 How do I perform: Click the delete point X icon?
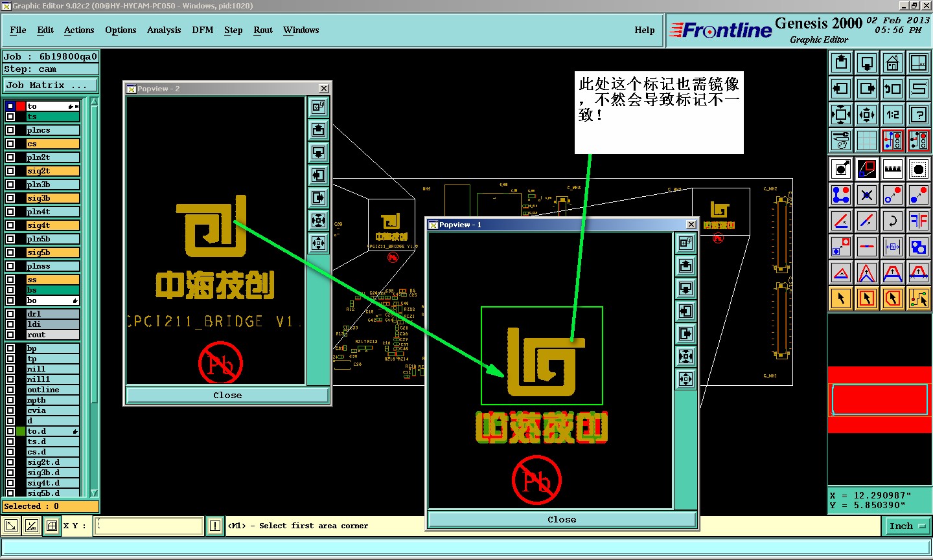coord(867,195)
